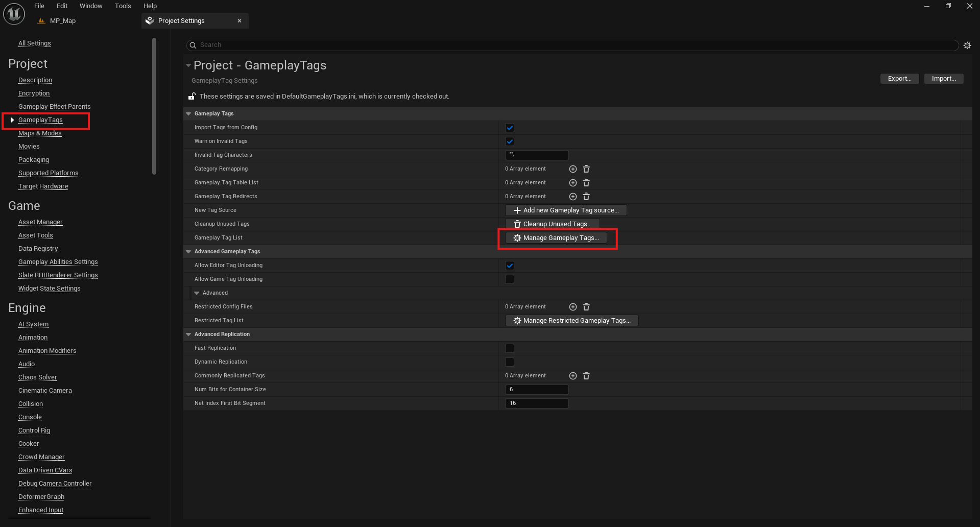
Task: Close the Project Settings tab
Action: click(x=240, y=21)
